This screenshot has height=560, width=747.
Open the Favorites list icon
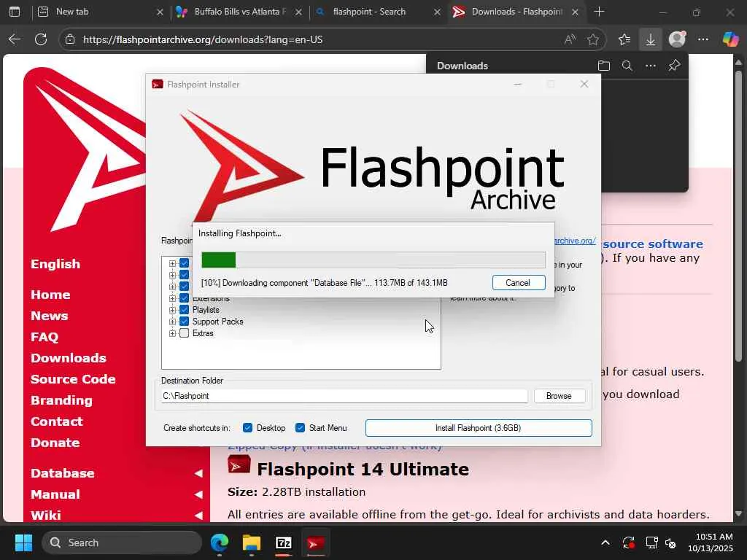click(624, 39)
